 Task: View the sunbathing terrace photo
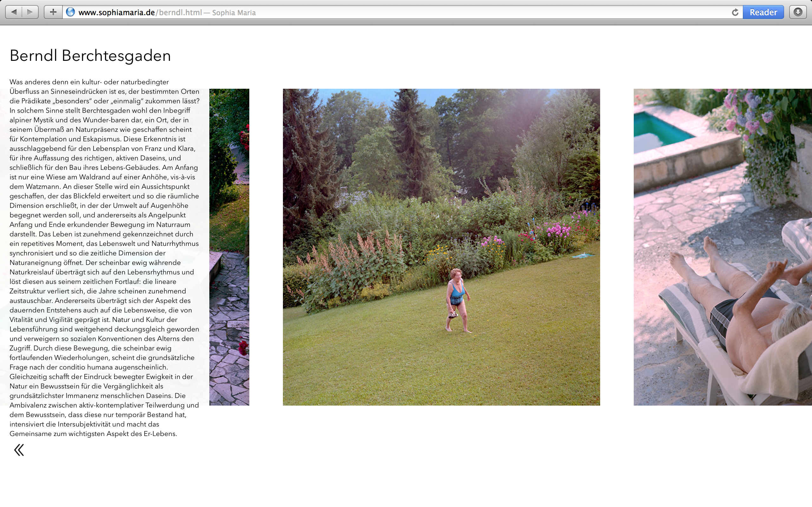723,247
